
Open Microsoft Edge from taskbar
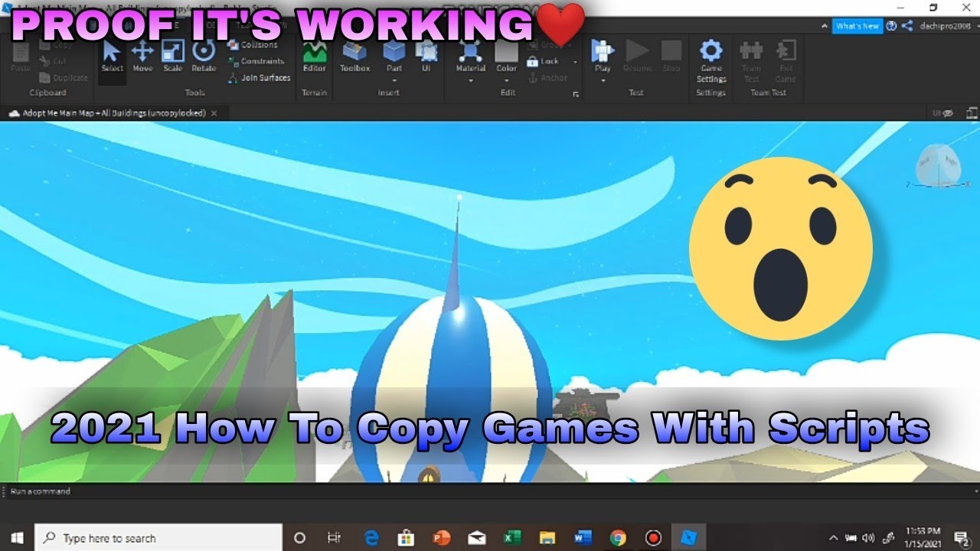click(371, 537)
